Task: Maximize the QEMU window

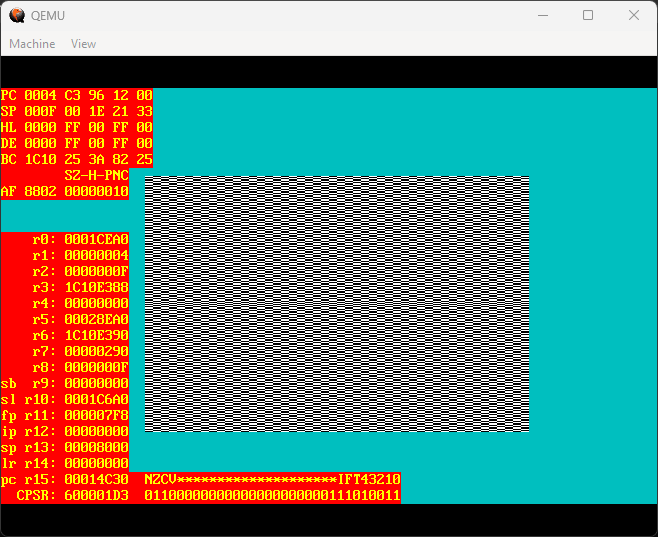Action: point(588,15)
